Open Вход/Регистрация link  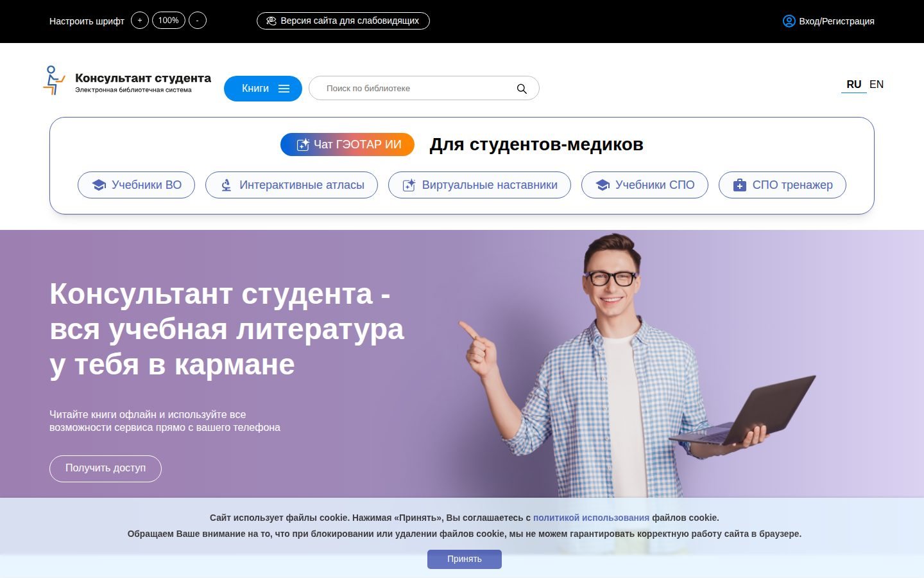click(828, 21)
